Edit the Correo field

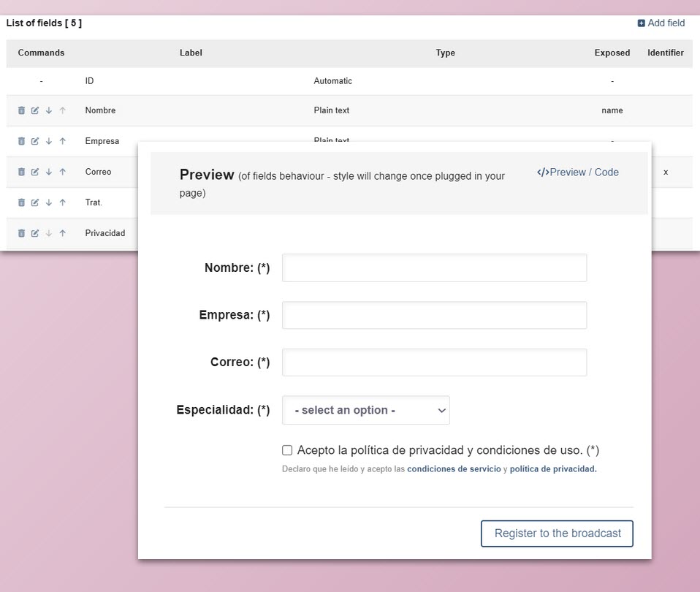35,172
